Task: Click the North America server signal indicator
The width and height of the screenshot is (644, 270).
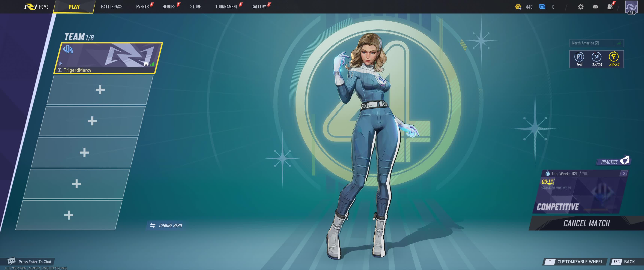Action: coord(619,43)
